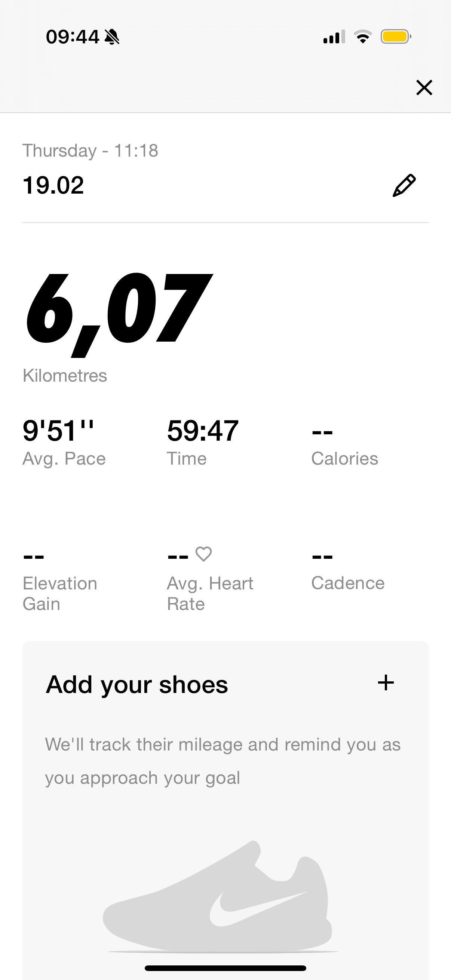Select the 19.02 run title
This screenshot has width=451, height=980.
(x=53, y=185)
